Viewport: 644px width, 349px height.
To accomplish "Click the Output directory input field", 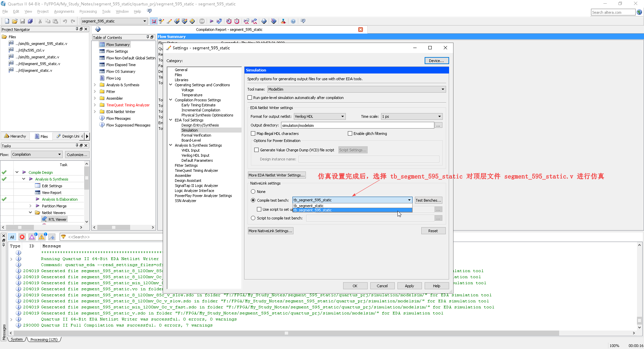I will pyautogui.click(x=358, y=125).
